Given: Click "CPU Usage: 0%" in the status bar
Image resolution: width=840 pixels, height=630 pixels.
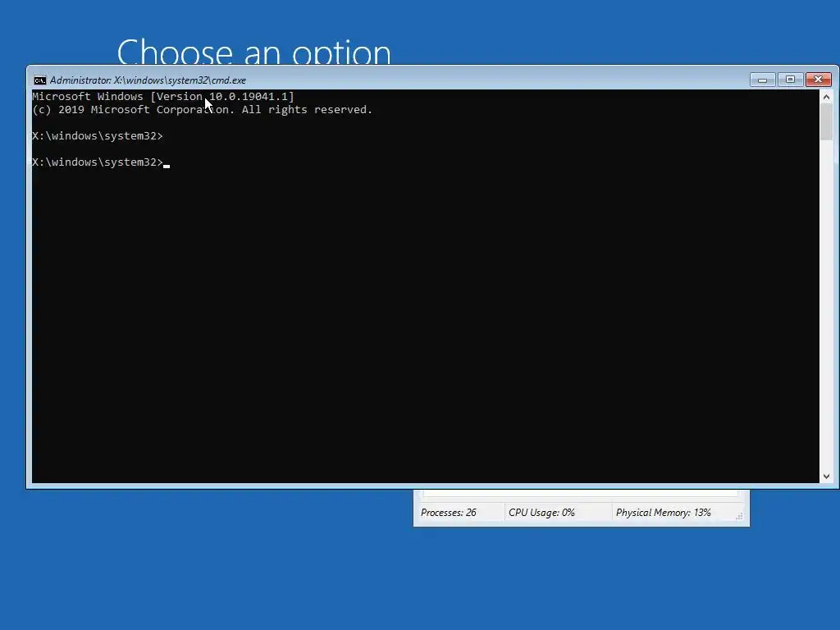Looking at the screenshot, I should pos(541,513).
